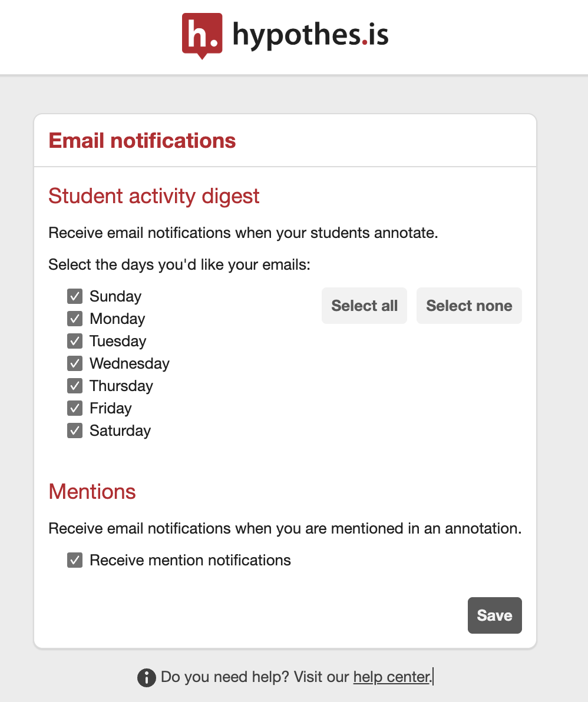
Task: Click the hypothes.is wordmark text
Action: point(310,35)
